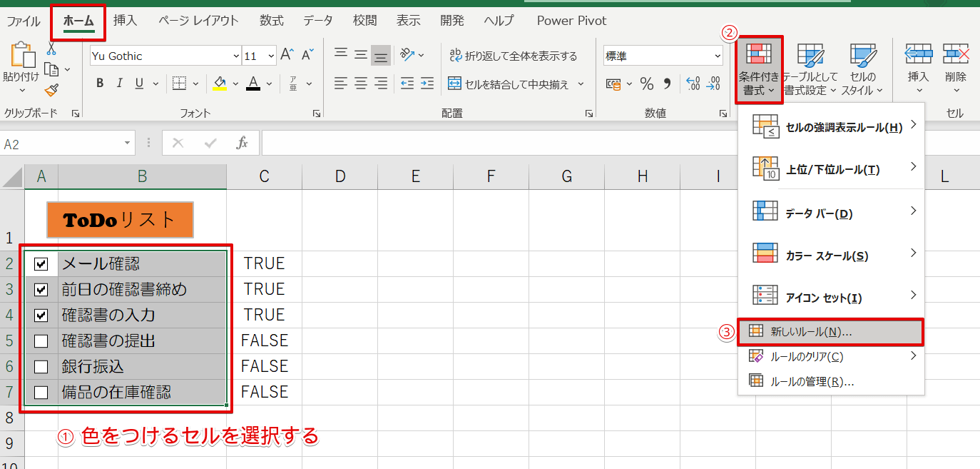Uncheck the メール確認 checkbox
980x469 pixels.
tap(41, 264)
